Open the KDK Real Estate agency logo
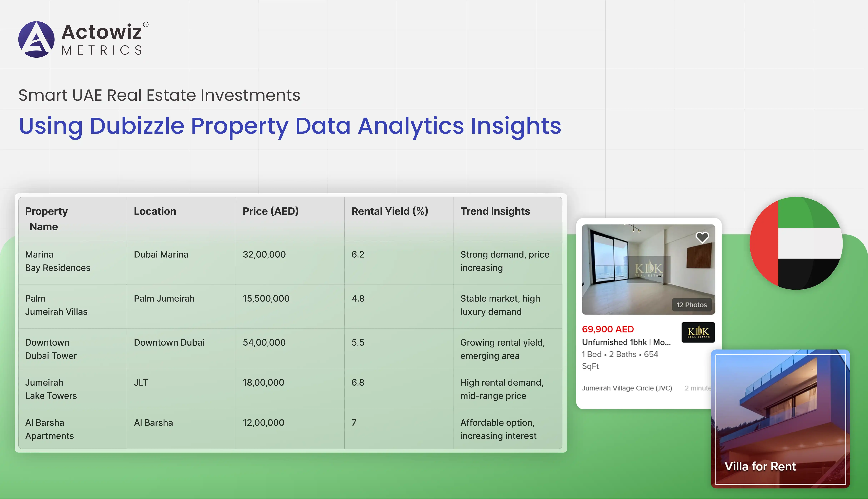Screen dimensions: 868x499 tap(698, 332)
